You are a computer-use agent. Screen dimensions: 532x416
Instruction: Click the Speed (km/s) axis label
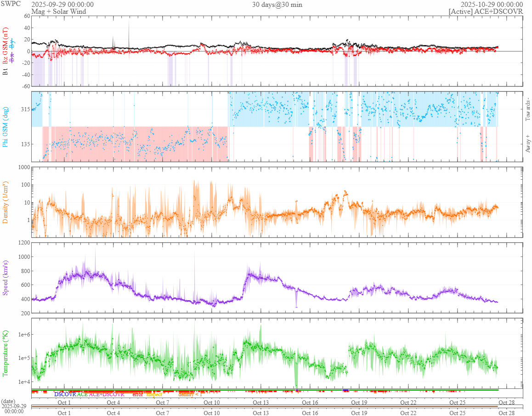[x=6, y=278]
